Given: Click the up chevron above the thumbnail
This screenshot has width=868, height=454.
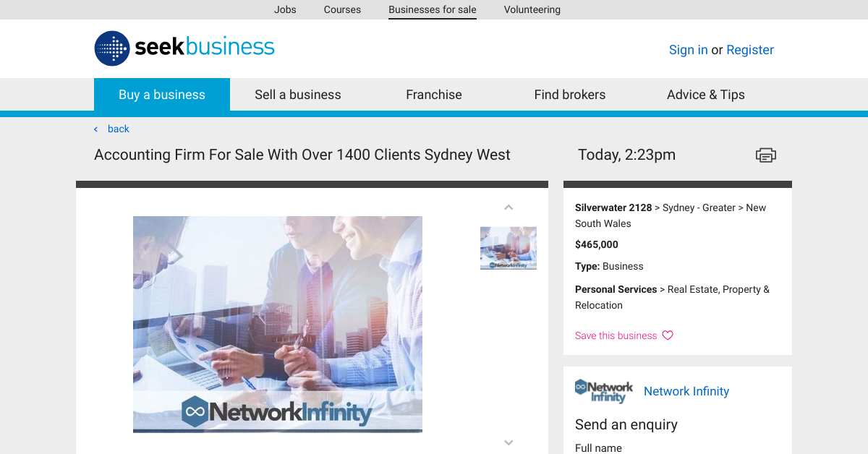Looking at the screenshot, I should point(509,207).
